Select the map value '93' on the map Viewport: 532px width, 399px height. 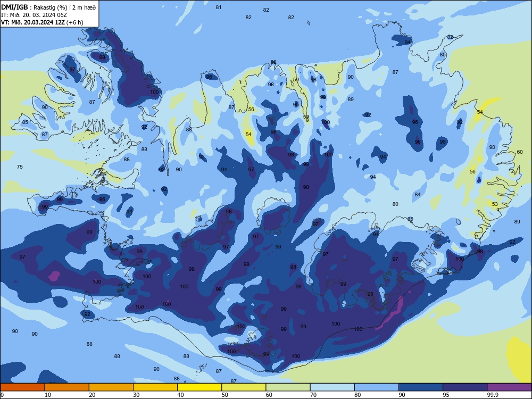(202, 156)
